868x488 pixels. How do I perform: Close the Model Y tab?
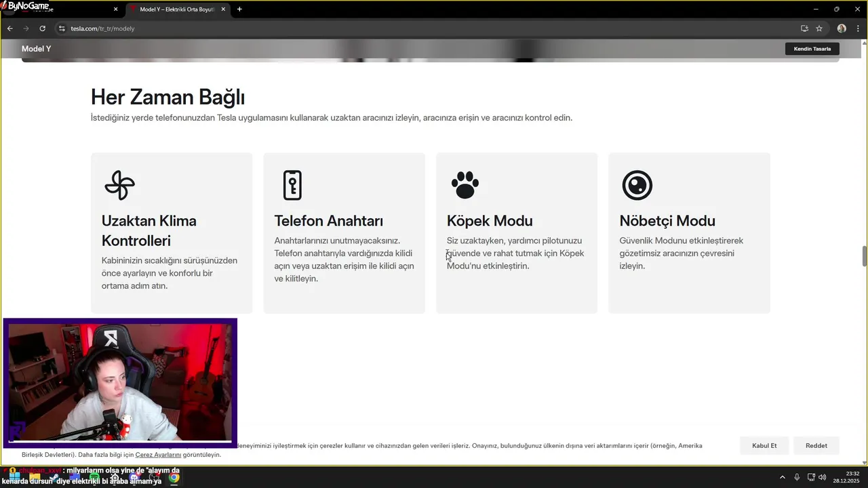pyautogui.click(x=223, y=9)
